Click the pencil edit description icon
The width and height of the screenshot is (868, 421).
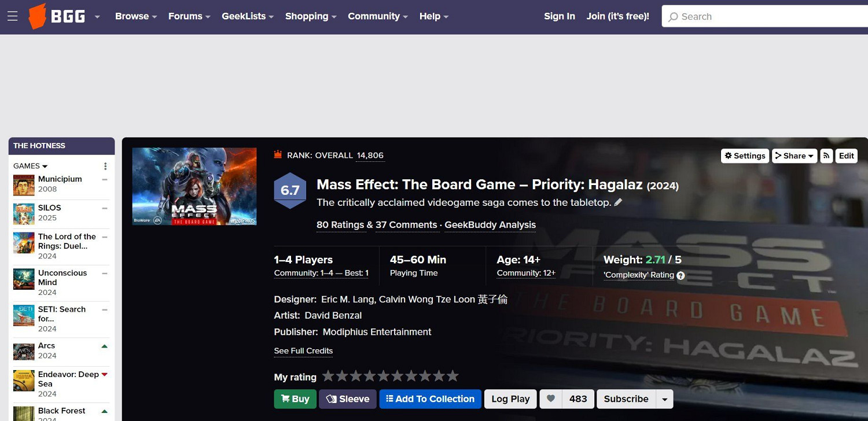click(618, 202)
